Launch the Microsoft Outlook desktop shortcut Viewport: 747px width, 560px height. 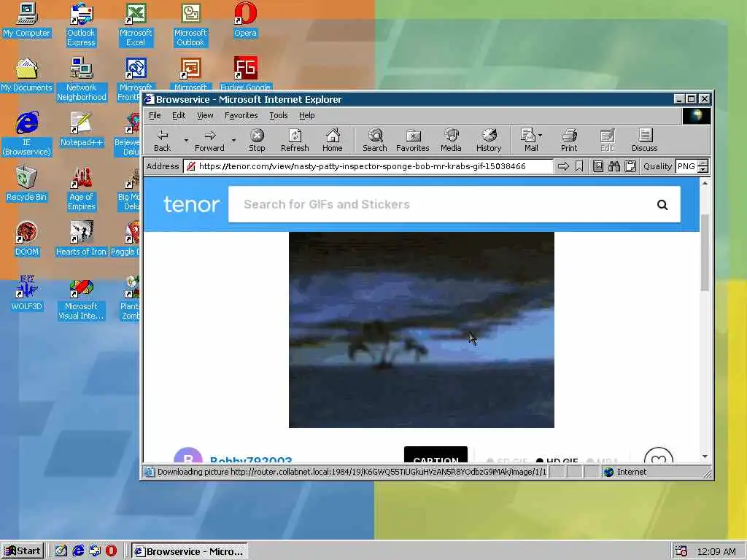point(190,25)
